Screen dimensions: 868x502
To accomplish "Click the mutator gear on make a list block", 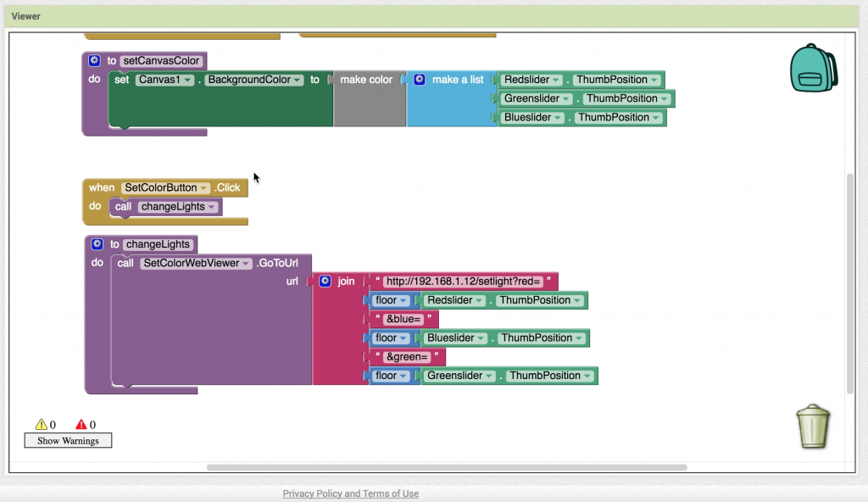I will 419,80.
